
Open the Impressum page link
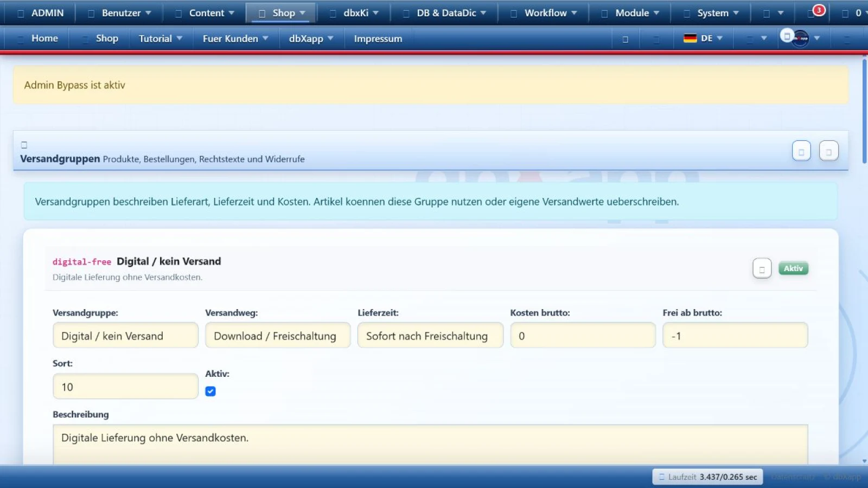point(378,38)
